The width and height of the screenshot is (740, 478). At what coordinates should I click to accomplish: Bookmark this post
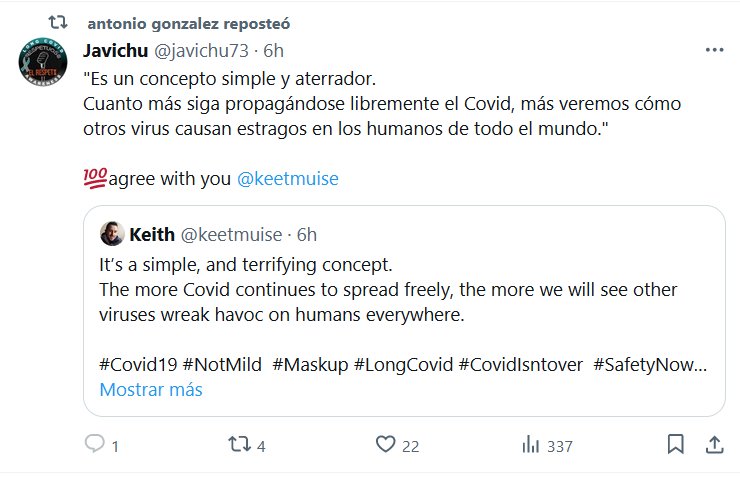click(675, 444)
